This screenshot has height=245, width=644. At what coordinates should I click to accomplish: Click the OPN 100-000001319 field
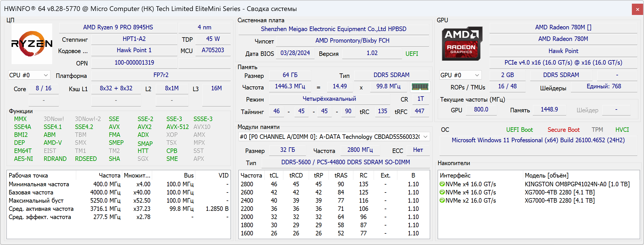tap(134, 63)
